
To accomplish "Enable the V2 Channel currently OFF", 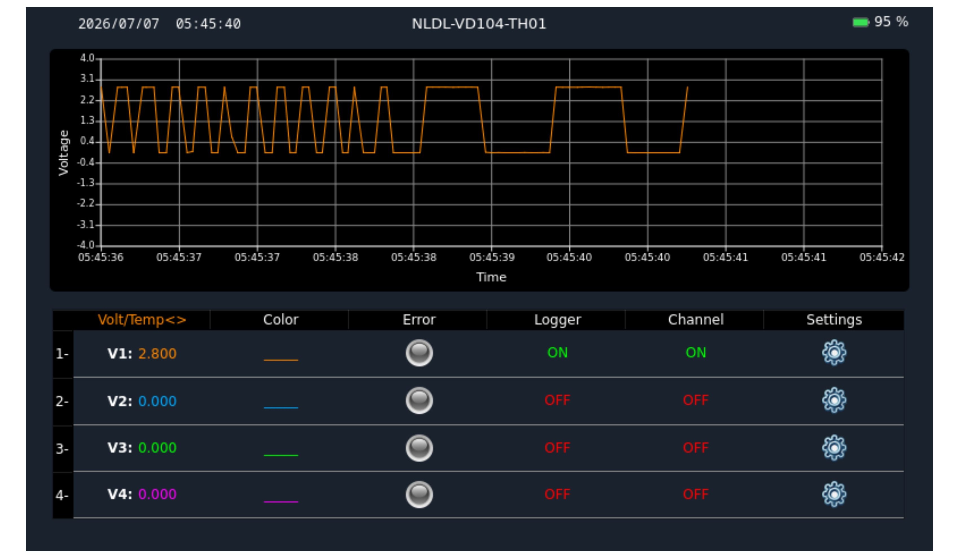I will click(696, 400).
